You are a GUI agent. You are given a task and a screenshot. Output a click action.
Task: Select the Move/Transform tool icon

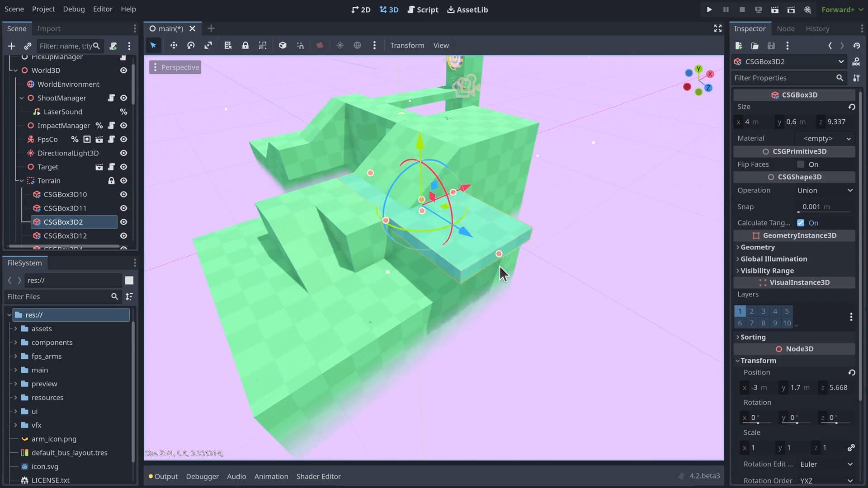tap(174, 45)
